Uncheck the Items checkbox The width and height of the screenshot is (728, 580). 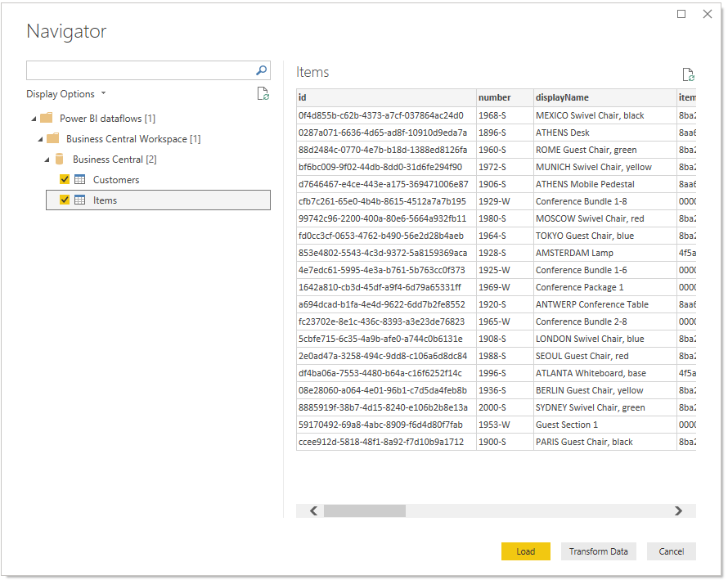pyautogui.click(x=64, y=200)
